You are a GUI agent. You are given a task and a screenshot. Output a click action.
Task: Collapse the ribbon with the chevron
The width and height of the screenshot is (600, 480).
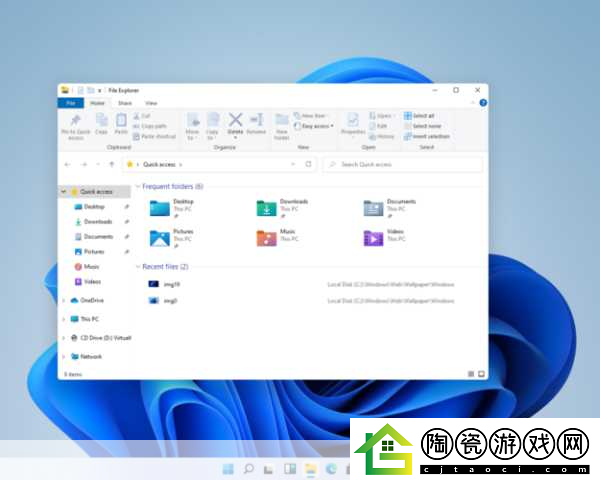pos(473,103)
